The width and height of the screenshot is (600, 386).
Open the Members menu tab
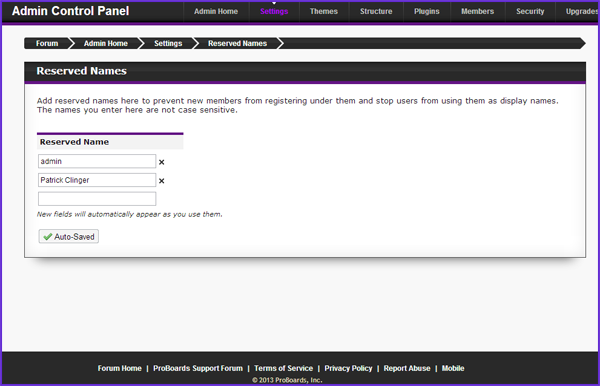[478, 11]
